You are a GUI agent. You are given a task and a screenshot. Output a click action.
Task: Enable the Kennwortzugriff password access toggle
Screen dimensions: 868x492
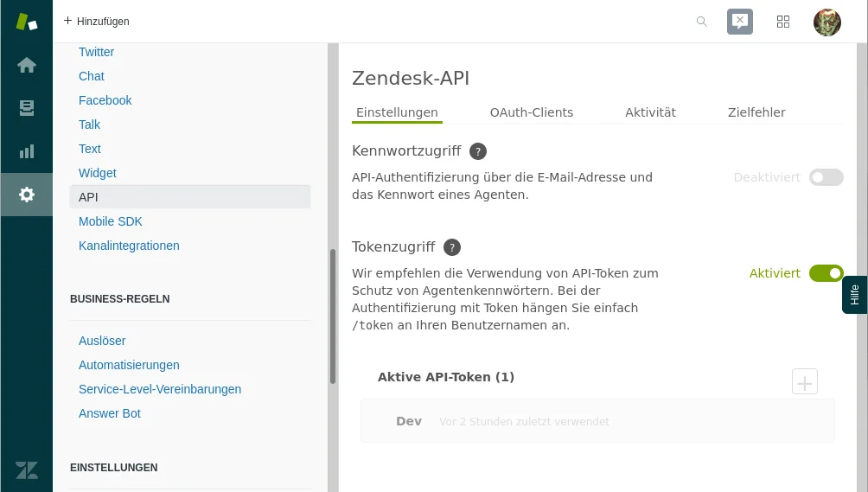coord(826,177)
